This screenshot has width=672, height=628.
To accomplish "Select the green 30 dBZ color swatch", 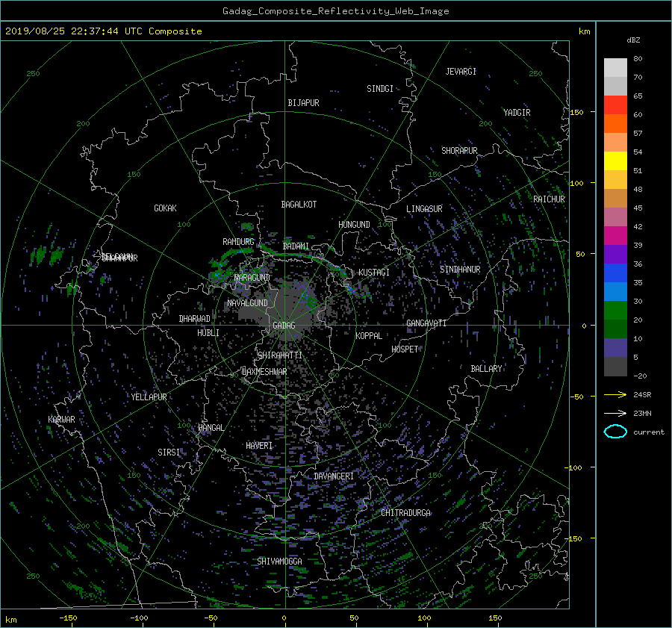I will 615,310.
